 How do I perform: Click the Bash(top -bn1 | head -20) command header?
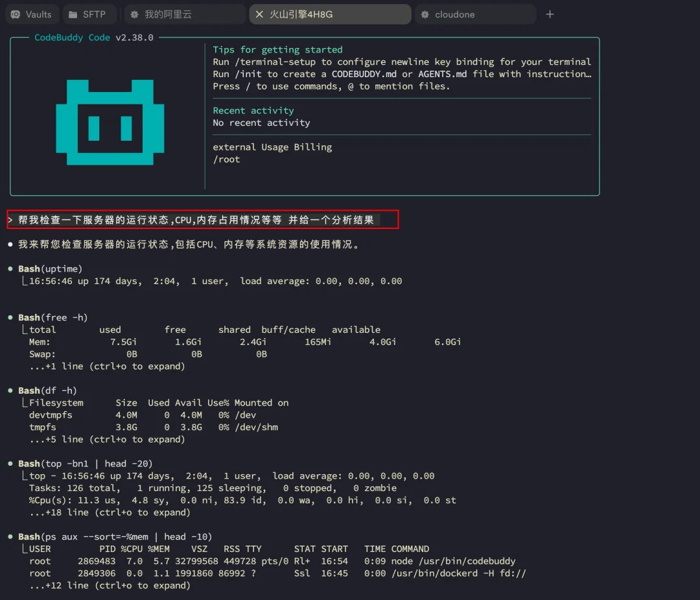pyautogui.click(x=86, y=464)
